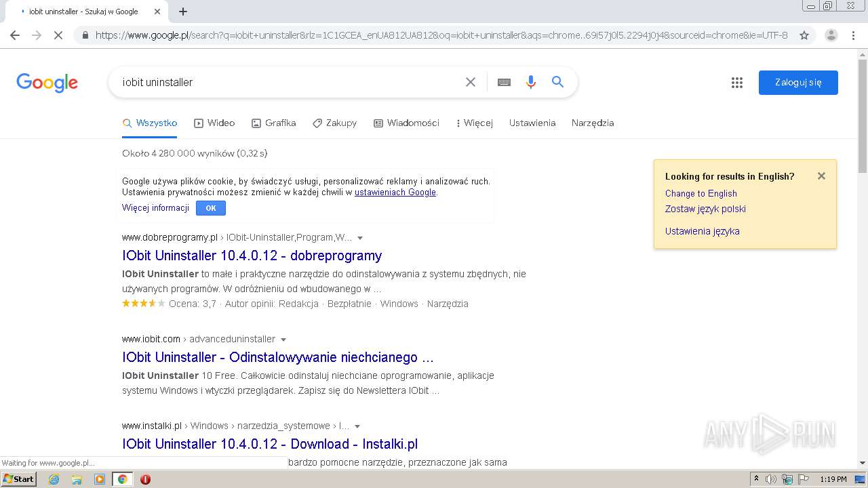Switch to Zakupy results
The image size is (868, 488).
[x=334, y=123]
